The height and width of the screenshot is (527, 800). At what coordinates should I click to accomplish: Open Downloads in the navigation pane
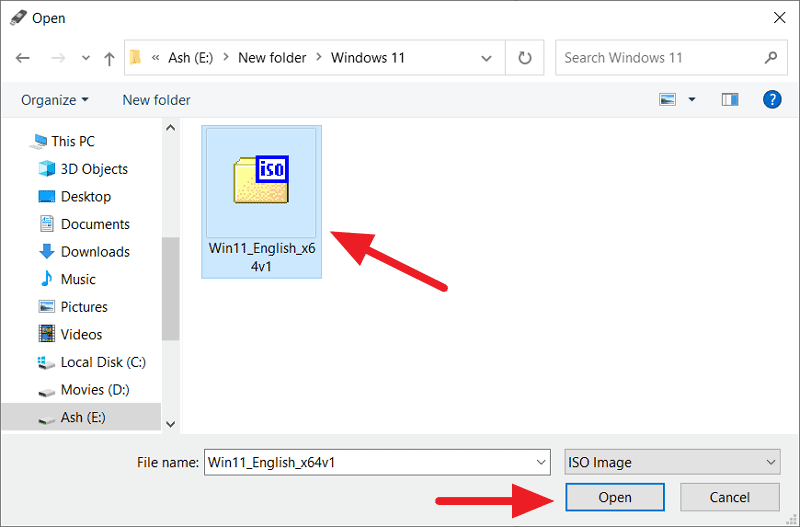point(95,252)
